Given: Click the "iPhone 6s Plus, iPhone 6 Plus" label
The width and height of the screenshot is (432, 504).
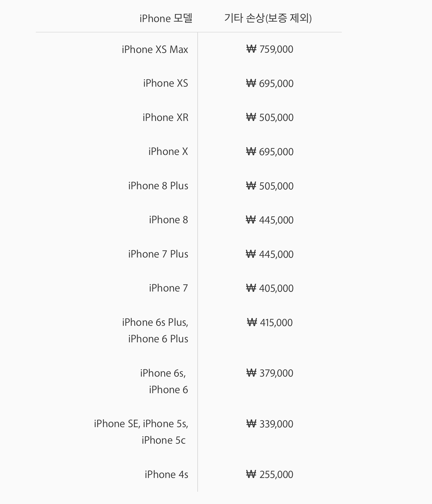Looking at the screenshot, I should [x=155, y=330].
